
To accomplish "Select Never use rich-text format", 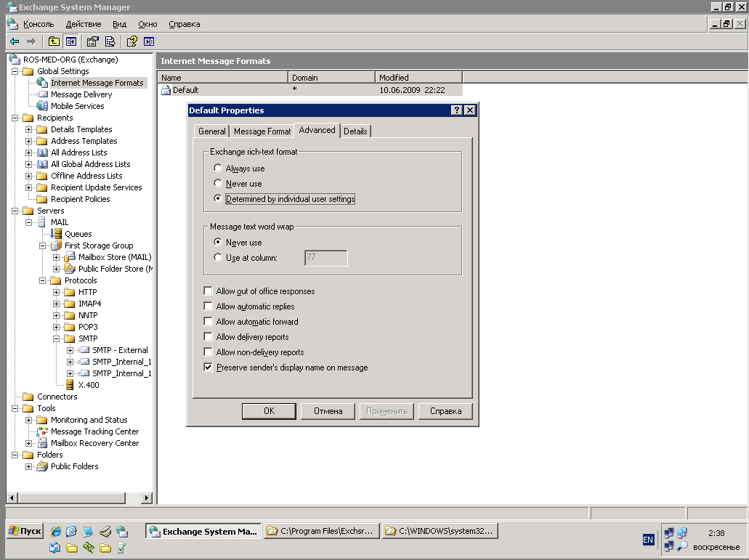I will pyautogui.click(x=218, y=183).
